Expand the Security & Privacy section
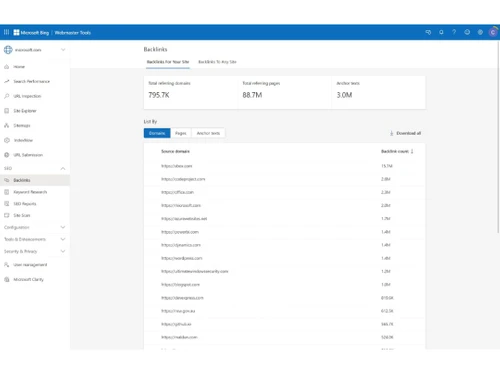The width and height of the screenshot is (500, 375). [35, 251]
